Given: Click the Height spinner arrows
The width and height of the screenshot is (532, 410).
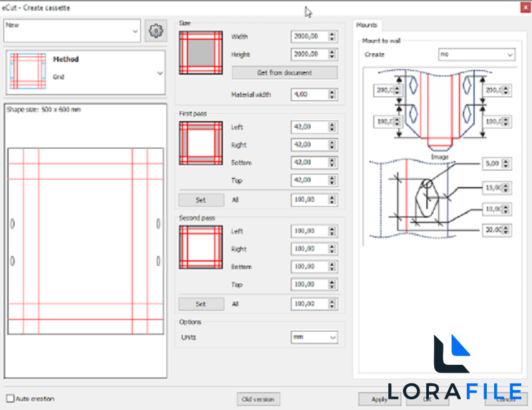Looking at the screenshot, I should [332, 54].
